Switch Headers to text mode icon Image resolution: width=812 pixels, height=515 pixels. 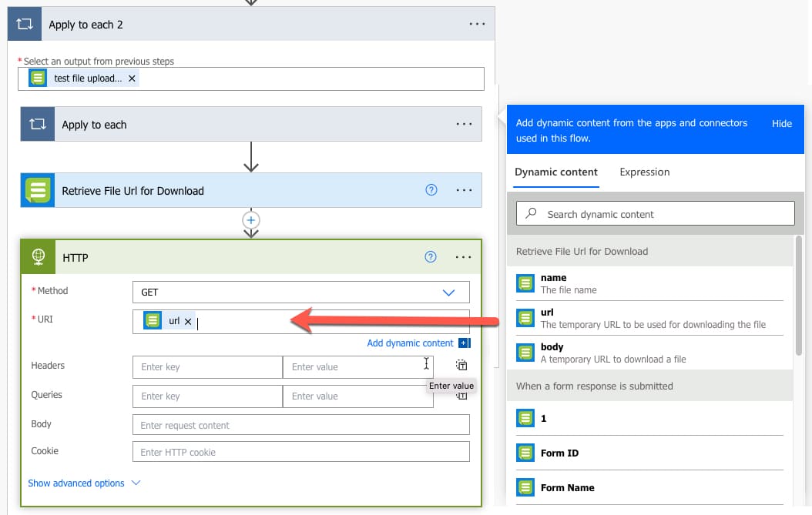tap(461, 366)
